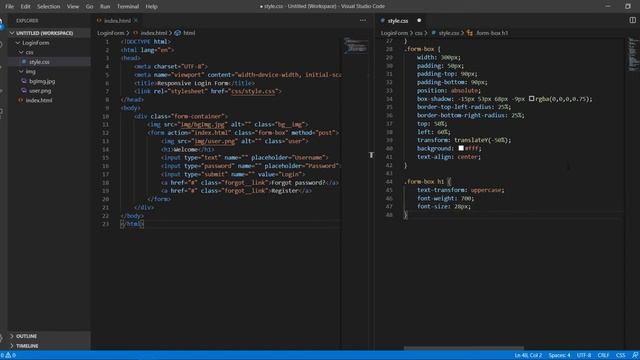
Task: Click line number 28 in style.css gutter
Action: [389, 49]
